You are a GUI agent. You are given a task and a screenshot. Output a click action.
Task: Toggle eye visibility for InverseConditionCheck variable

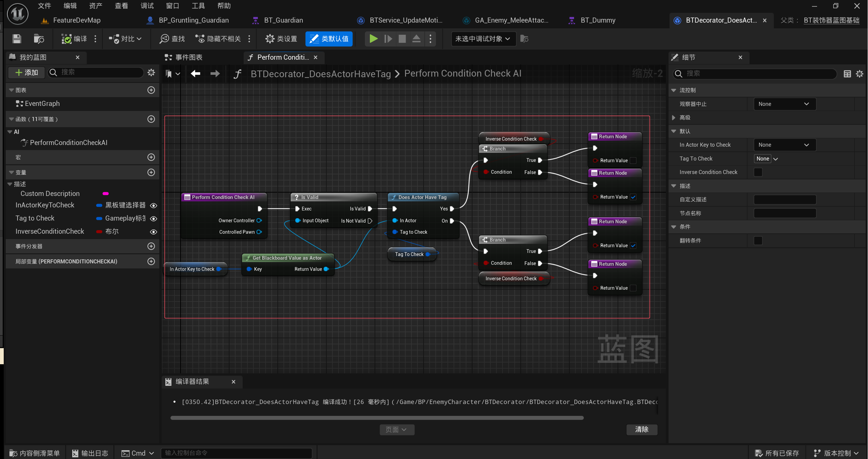click(x=154, y=232)
